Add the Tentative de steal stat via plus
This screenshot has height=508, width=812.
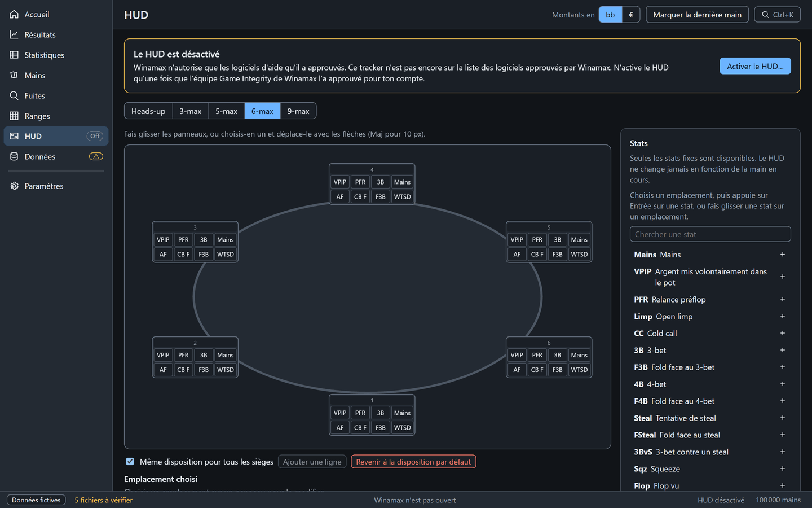click(x=783, y=418)
